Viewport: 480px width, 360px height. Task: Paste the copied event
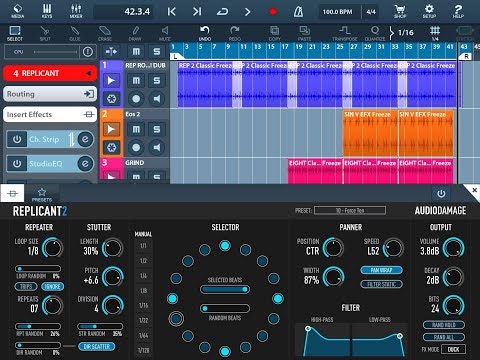click(304, 33)
